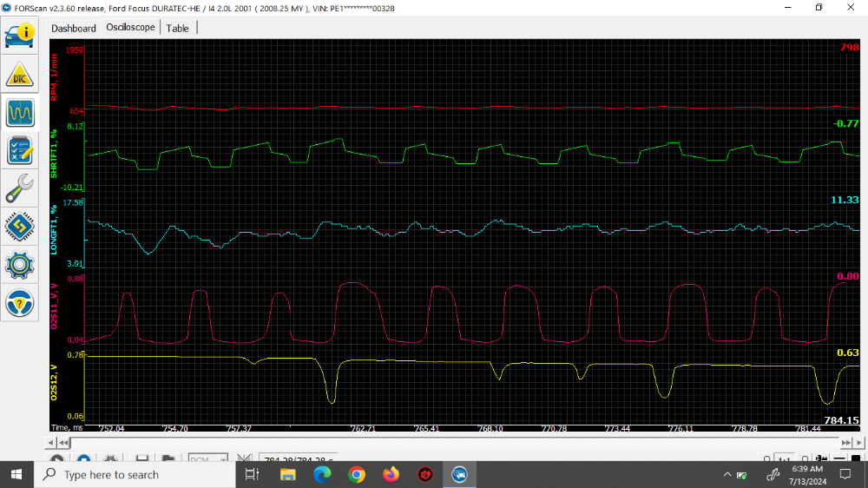The width and height of the screenshot is (868, 488).
Task: Open Google Chrome from the taskbar
Action: pos(357,475)
